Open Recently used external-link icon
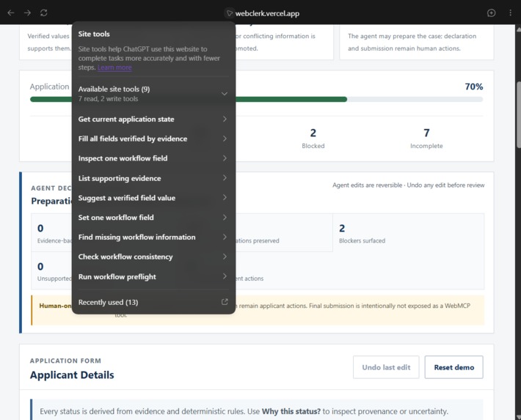This screenshot has height=420, width=521. [225, 302]
